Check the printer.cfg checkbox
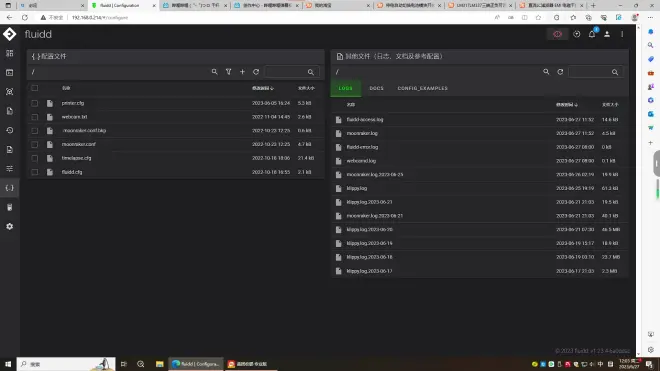660x371 pixels. [35, 103]
